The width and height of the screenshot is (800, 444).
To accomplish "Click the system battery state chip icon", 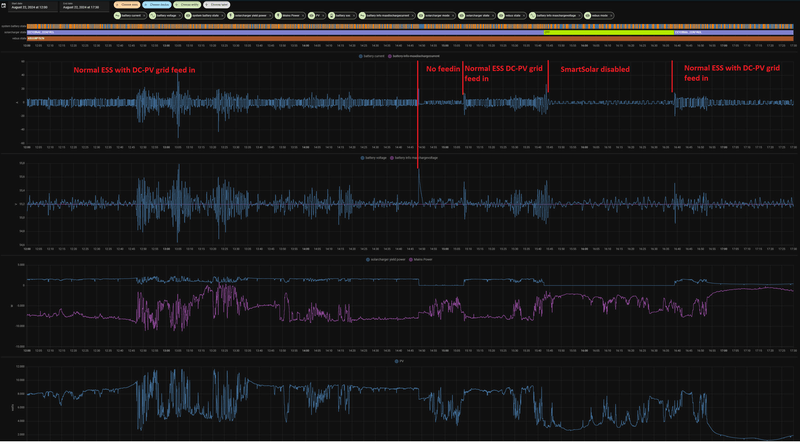I will coord(188,15).
